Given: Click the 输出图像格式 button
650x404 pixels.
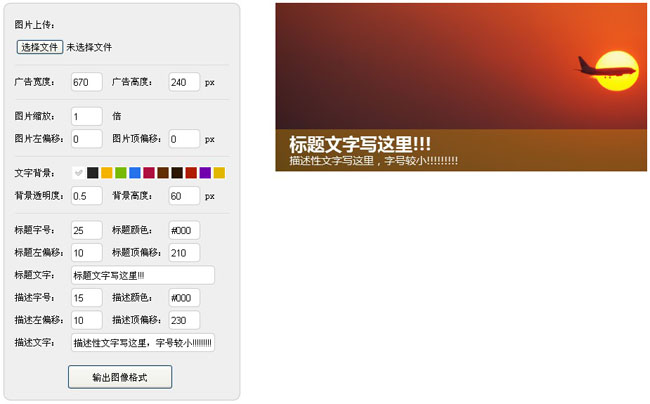Looking at the screenshot, I should [x=120, y=377].
